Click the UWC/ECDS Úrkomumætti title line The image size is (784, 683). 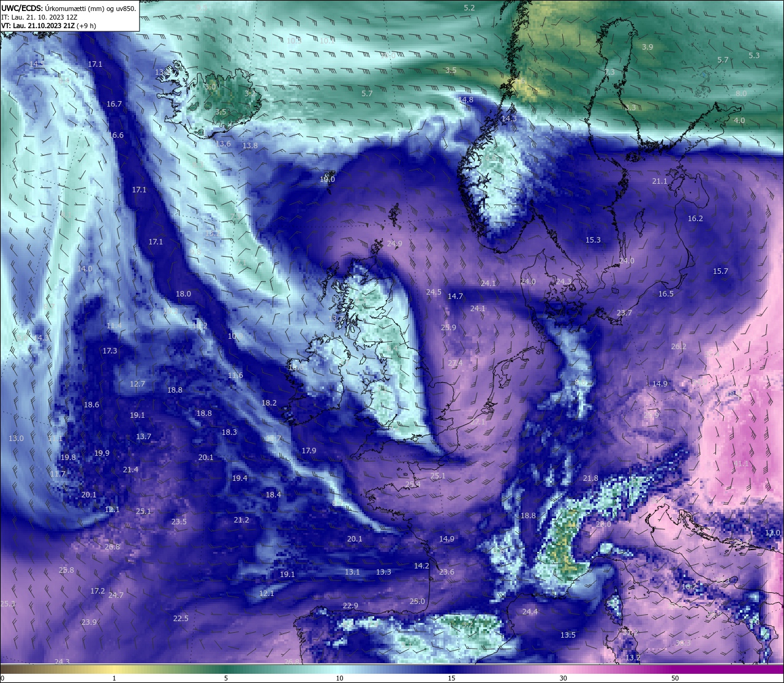[69, 8]
